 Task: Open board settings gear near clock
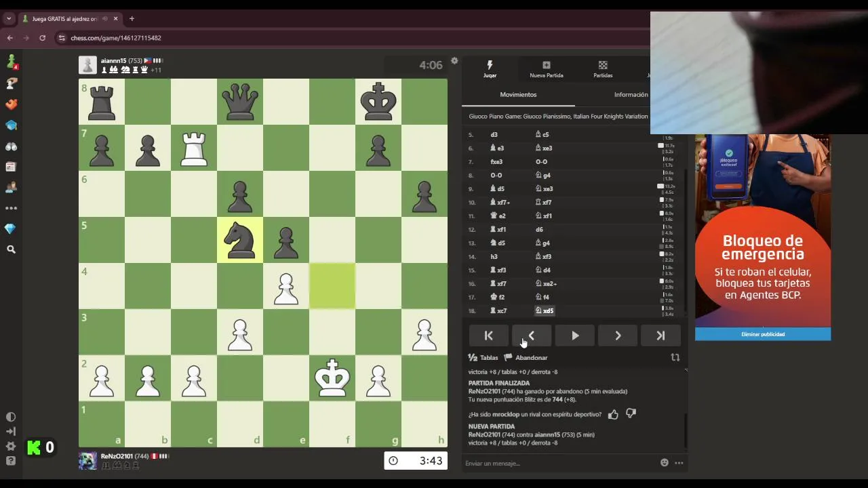coord(454,61)
